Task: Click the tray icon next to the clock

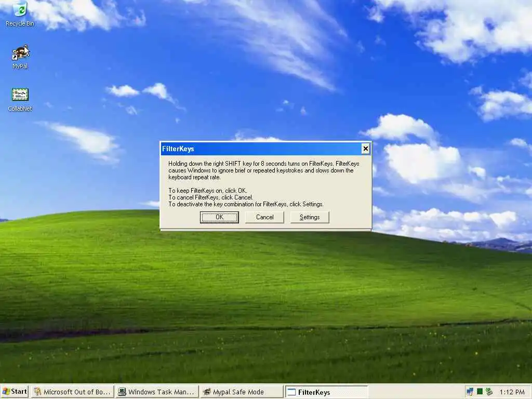Action: 489,392
